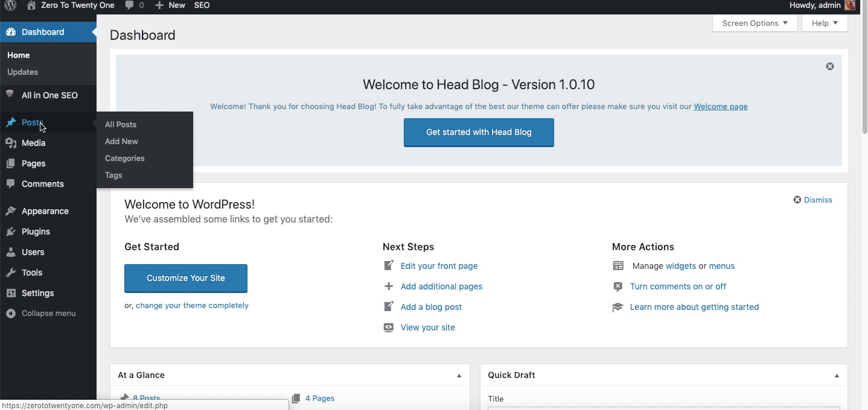The image size is (868, 410).
Task: Open the Welcome page link
Action: coord(721,106)
